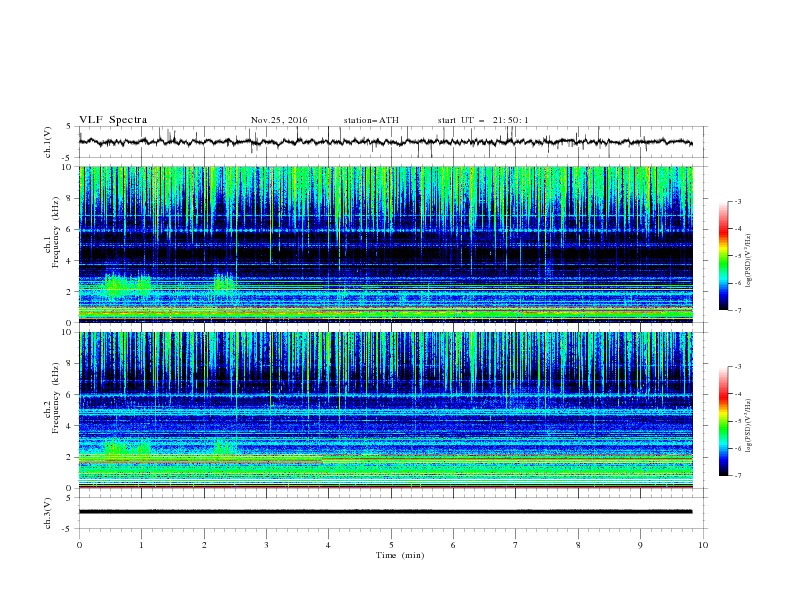Image resolution: width=792 pixels, height=612 pixels.
Task: Click the 'Time (min)' axis title
Action: click(400, 555)
